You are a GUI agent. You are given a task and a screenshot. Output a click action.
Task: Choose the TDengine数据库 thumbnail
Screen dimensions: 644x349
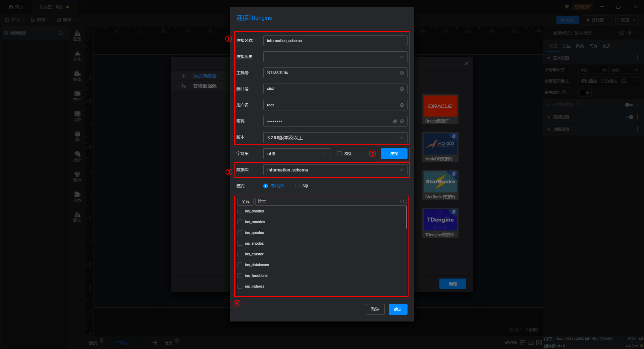coord(440,222)
